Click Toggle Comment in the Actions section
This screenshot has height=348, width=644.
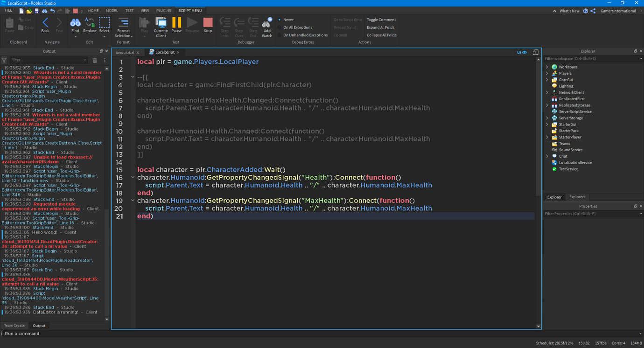point(381,20)
